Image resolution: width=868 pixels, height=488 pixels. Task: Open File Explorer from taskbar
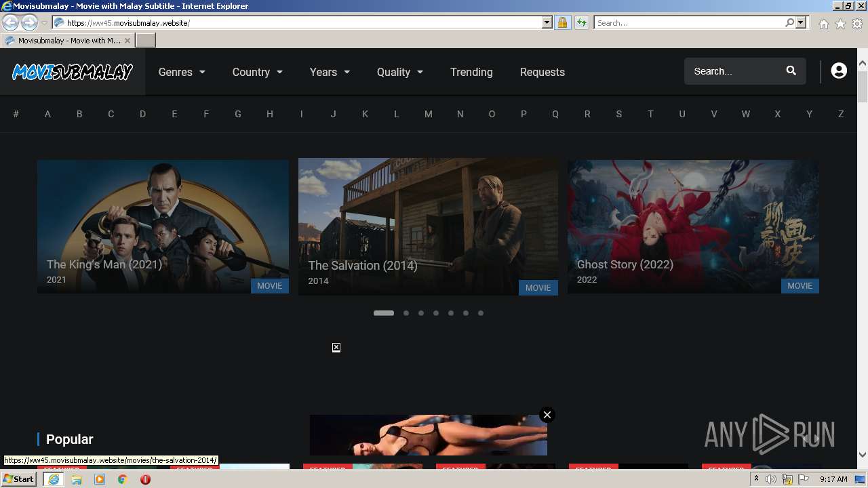point(77,479)
